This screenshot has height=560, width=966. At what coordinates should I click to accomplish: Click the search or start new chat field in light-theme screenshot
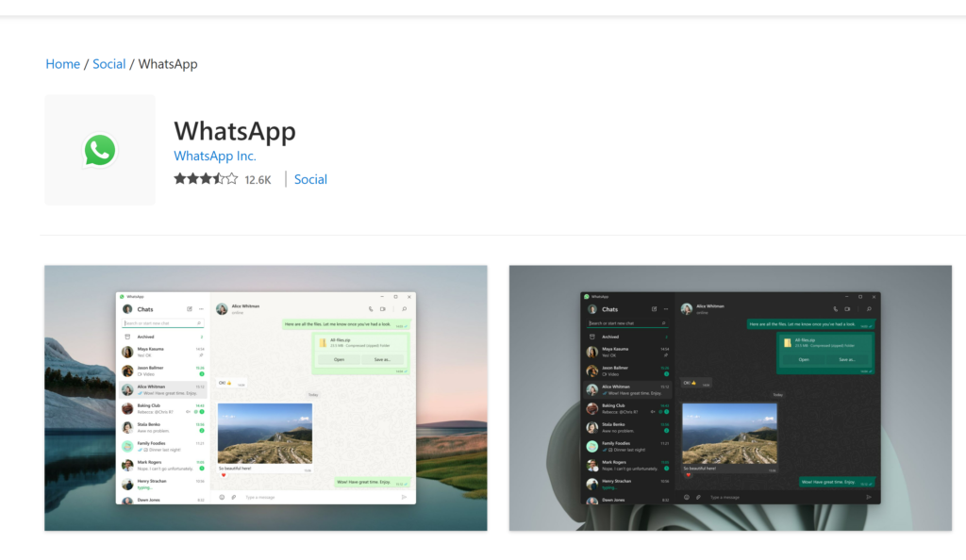[x=160, y=323]
